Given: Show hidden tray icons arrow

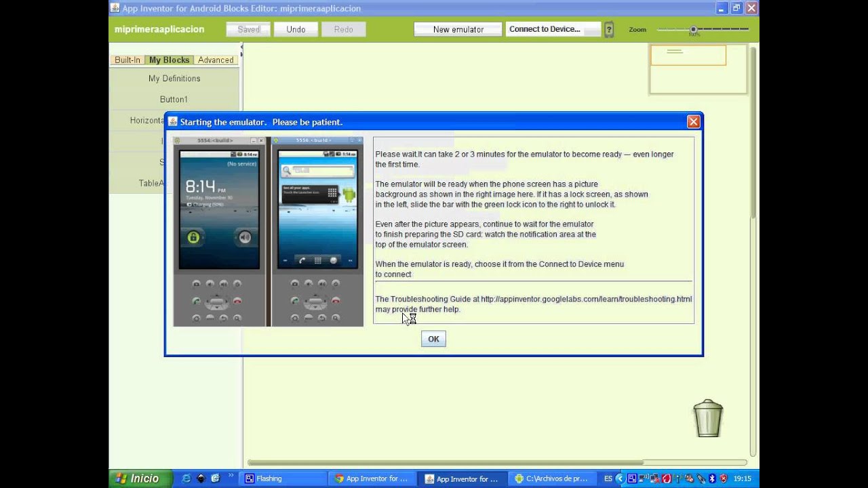Looking at the screenshot, I should tap(619, 479).
